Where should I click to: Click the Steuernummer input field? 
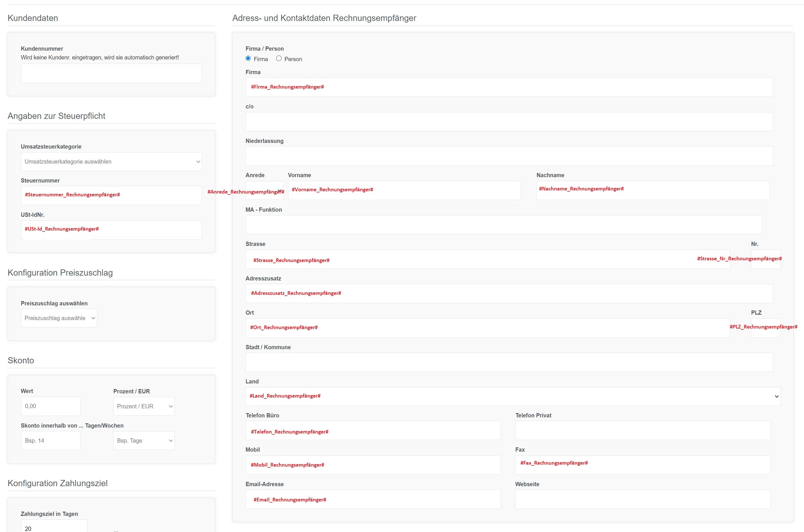[111, 196]
